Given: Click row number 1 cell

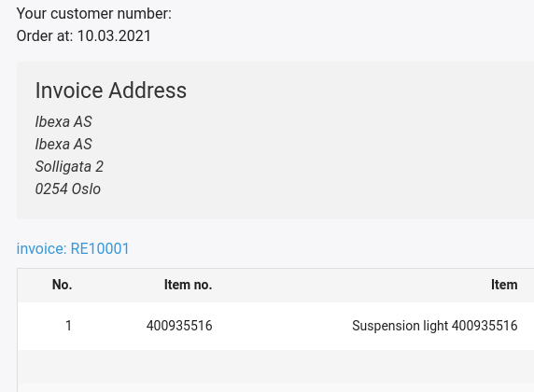Looking at the screenshot, I should (68, 326).
